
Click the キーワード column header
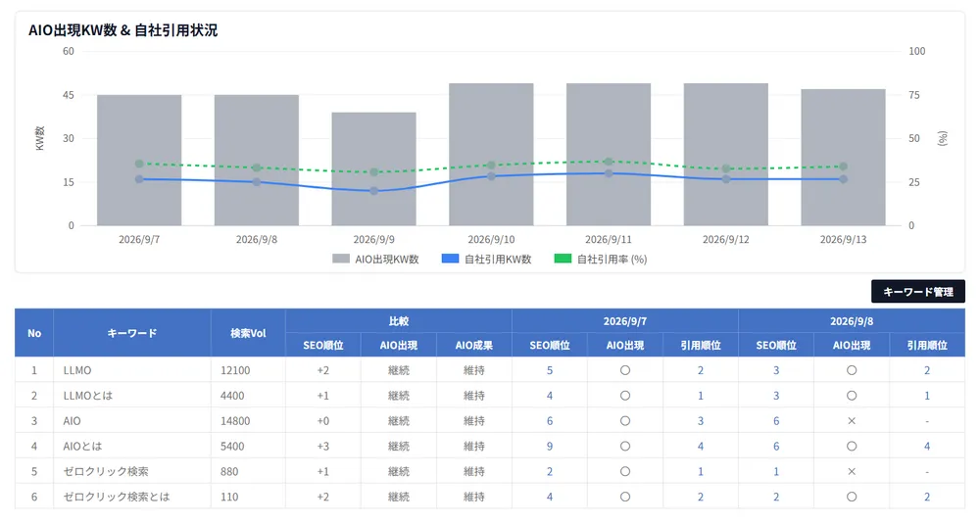point(132,333)
